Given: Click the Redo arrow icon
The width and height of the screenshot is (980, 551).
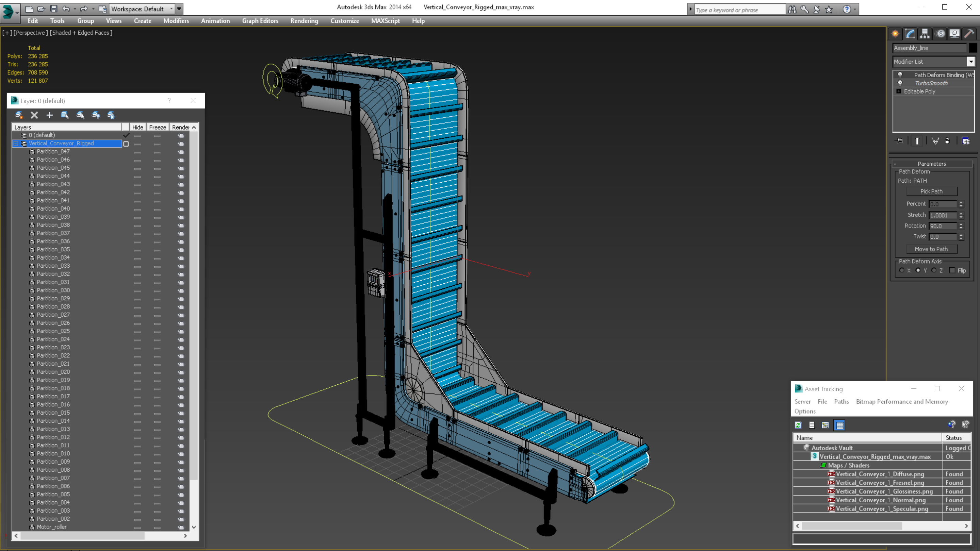Looking at the screenshot, I should pyautogui.click(x=84, y=9).
